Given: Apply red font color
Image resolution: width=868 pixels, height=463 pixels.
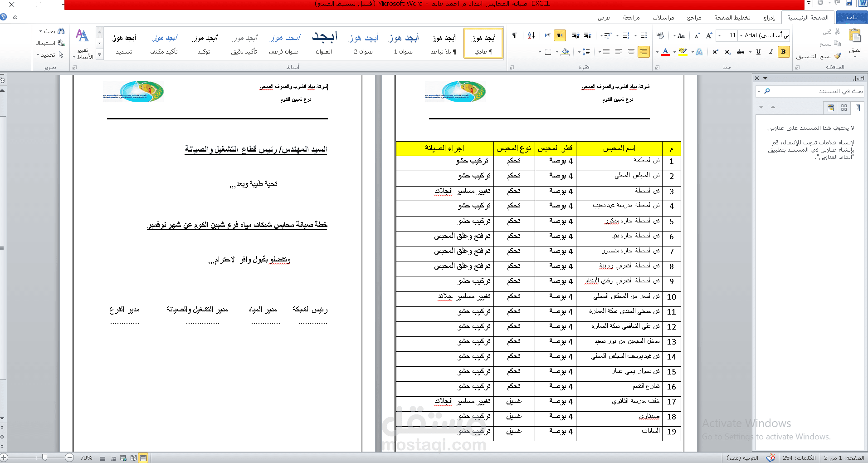Looking at the screenshot, I should click(665, 52).
